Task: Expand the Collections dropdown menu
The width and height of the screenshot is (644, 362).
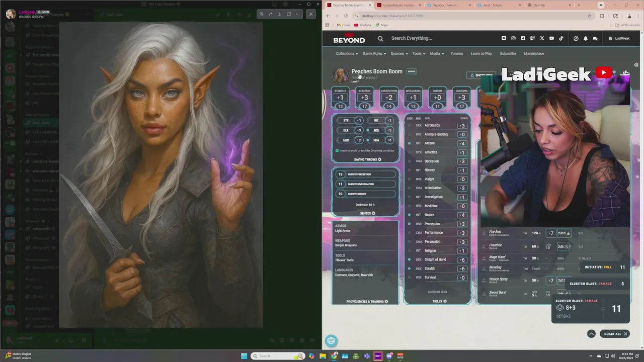Action: tap(347, 53)
